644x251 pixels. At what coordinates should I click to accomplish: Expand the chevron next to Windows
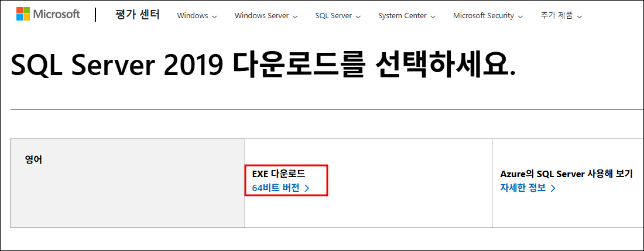214,16
